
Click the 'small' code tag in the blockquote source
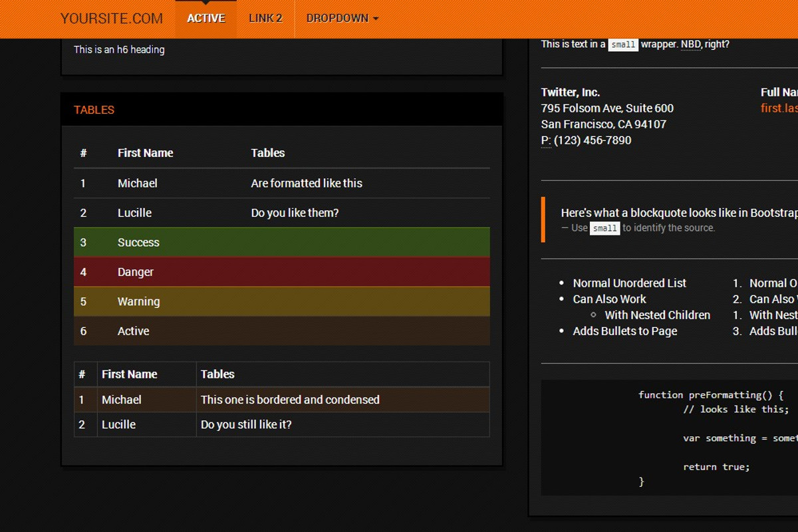(605, 228)
